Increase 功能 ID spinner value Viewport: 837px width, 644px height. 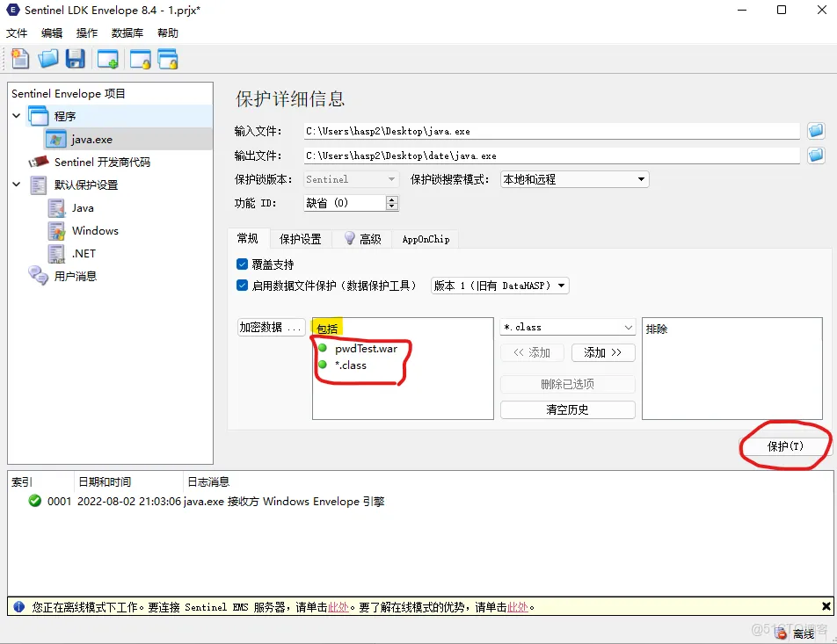tap(392, 199)
